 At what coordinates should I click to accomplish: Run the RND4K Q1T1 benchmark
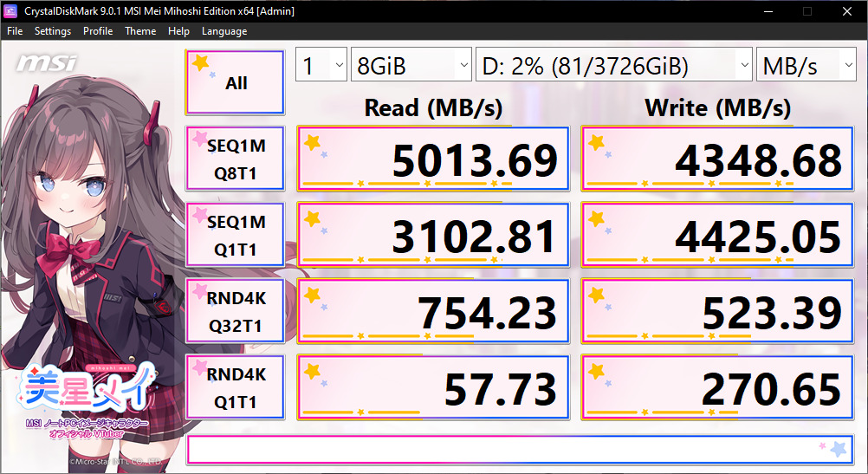236,387
